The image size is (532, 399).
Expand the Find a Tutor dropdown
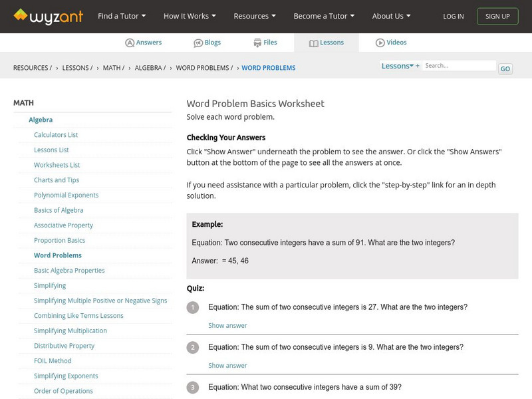tap(122, 16)
